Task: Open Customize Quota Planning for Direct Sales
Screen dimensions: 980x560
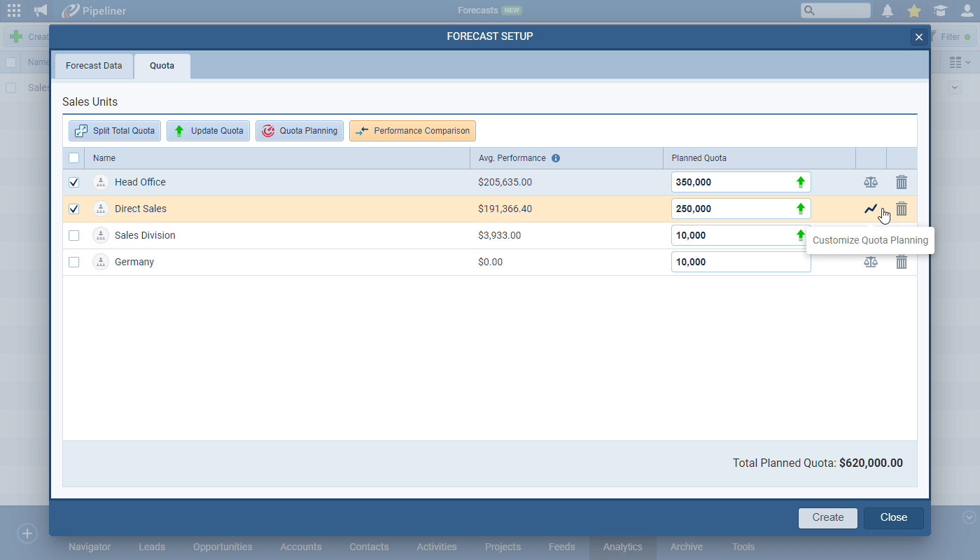Action: point(871,209)
